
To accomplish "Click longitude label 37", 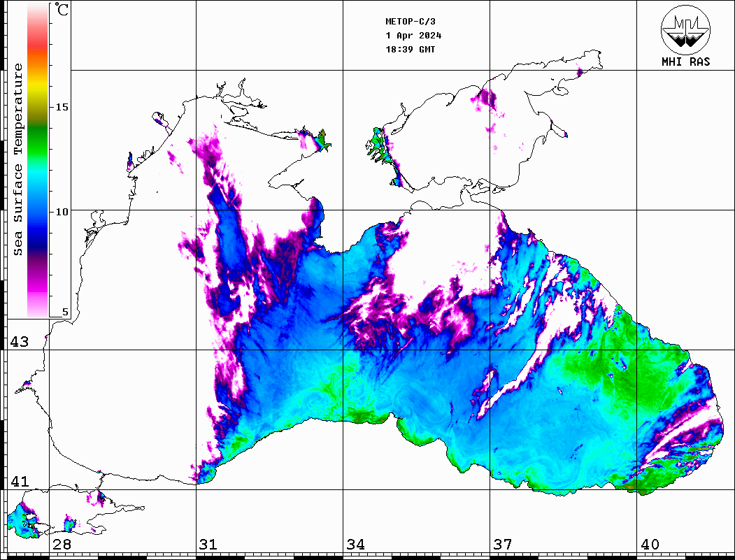I will (502, 544).
